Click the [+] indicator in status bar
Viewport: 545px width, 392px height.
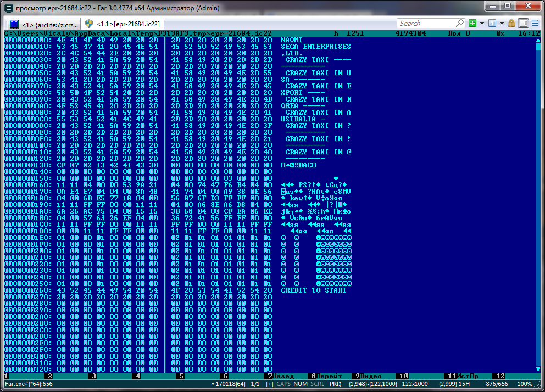(x=269, y=384)
